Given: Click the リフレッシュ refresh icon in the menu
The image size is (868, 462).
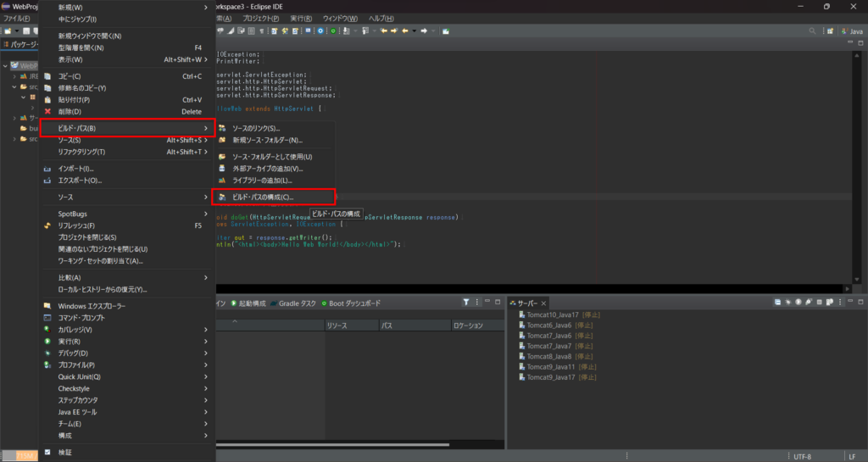Looking at the screenshot, I should click(47, 226).
